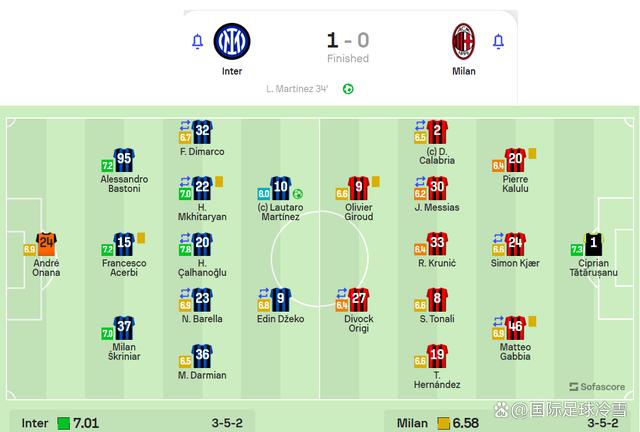
Task: Select Simon Kjær's number 24 shirt
Action: [x=515, y=243]
